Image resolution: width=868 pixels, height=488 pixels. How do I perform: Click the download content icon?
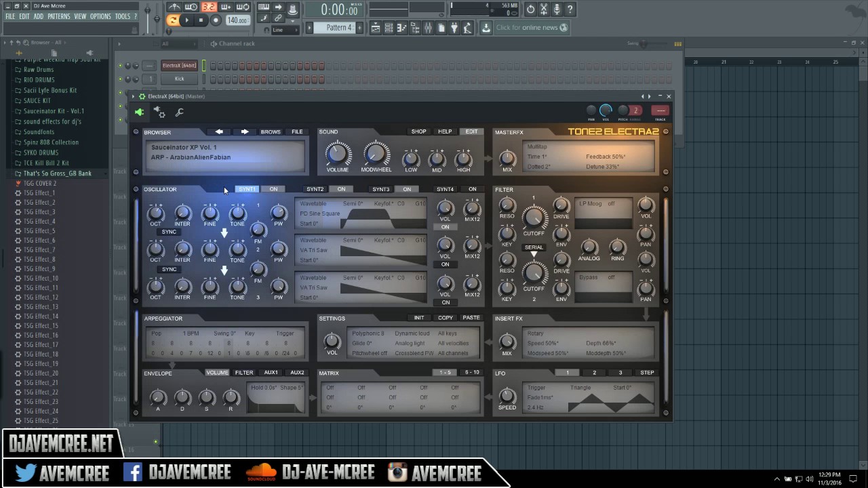[x=486, y=28]
